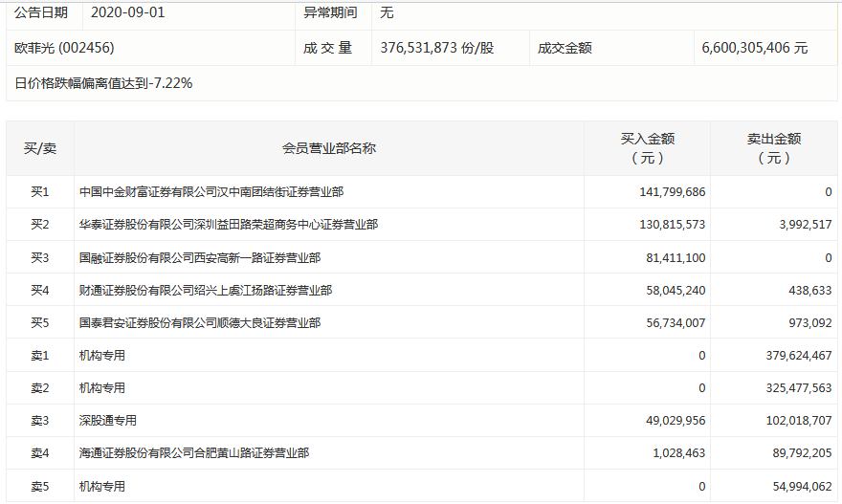Viewport: 842px width, 504px height.
Task: Click the 买3 row label
Action: (40, 258)
